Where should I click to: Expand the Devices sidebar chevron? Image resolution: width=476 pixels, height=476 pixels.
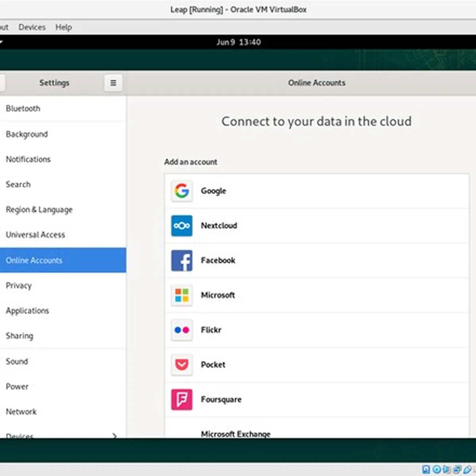115,436
